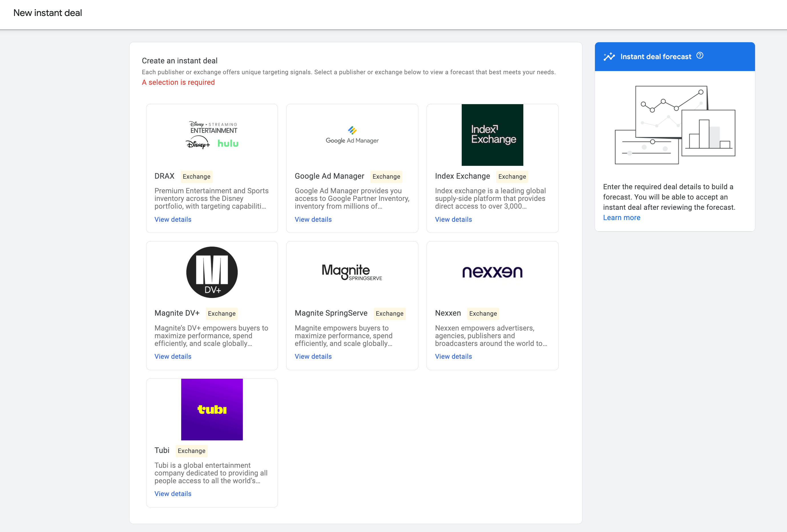The height and width of the screenshot is (532, 787).
Task: Click the 'New instant deal' page title
Action: click(48, 13)
